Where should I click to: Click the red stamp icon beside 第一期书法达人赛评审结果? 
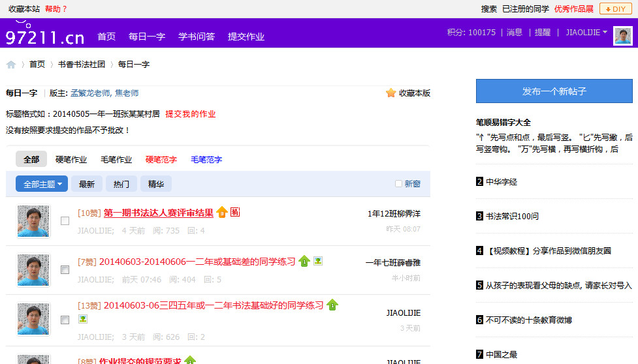235,211
